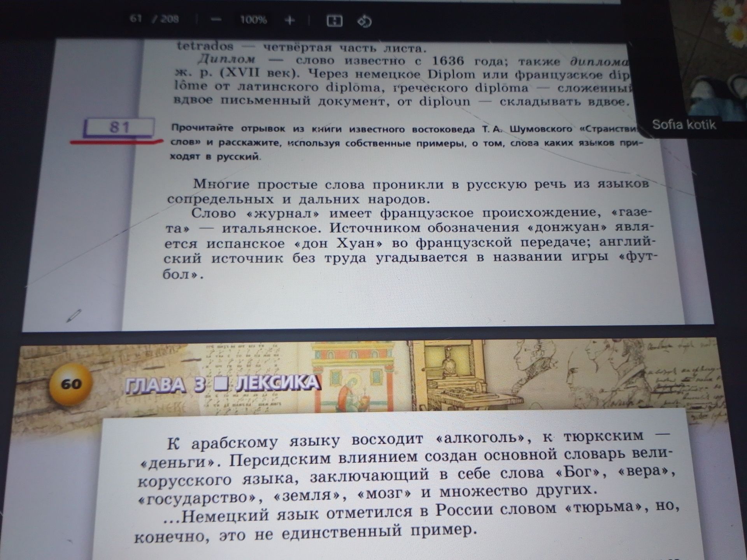Click the rotate page icon
The height and width of the screenshot is (560, 747).
(364, 21)
